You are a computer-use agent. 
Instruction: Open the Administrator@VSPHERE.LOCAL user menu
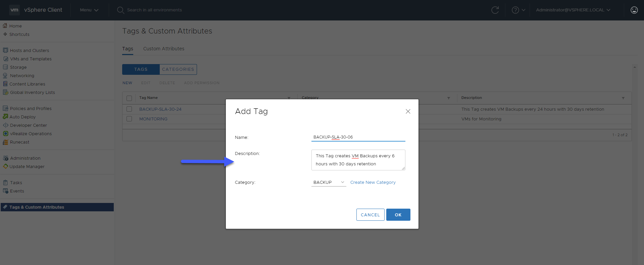point(573,10)
